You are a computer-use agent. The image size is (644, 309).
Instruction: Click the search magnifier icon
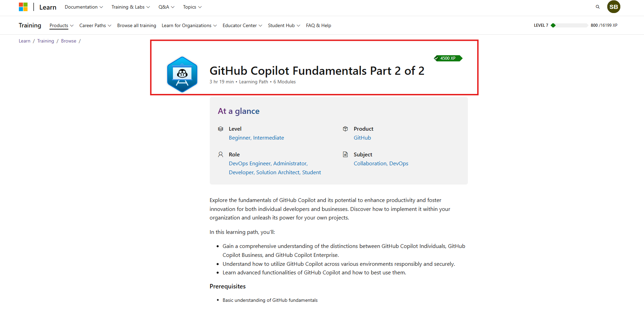(x=598, y=7)
